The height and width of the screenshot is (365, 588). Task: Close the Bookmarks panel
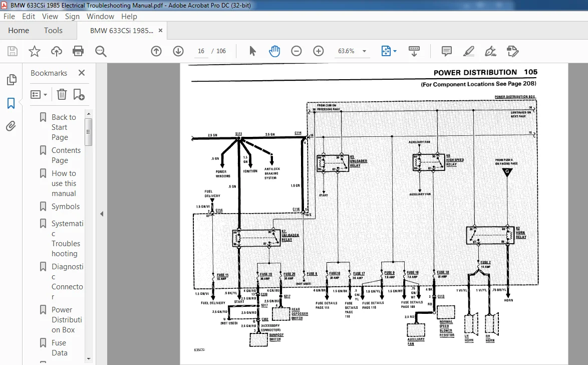(81, 73)
